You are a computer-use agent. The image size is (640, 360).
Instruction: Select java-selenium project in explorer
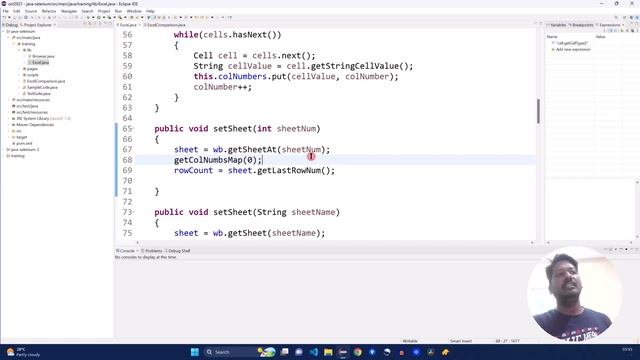click(23, 31)
